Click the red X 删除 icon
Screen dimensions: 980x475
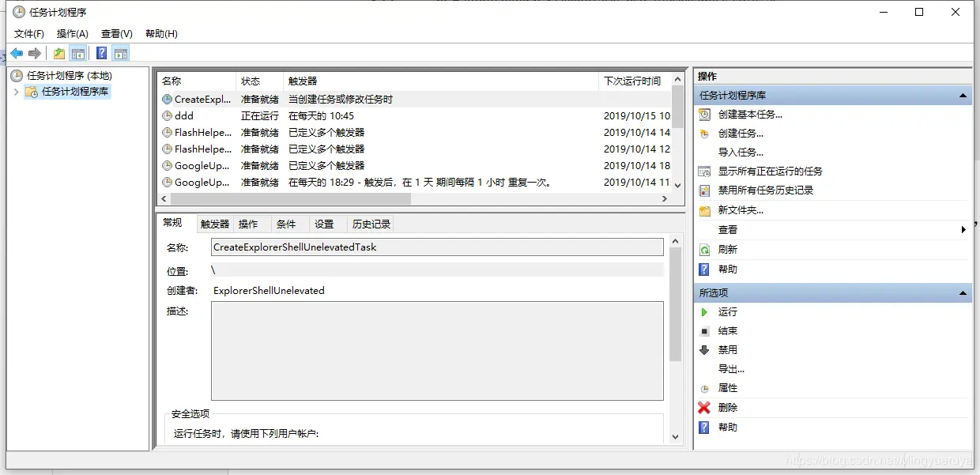704,408
